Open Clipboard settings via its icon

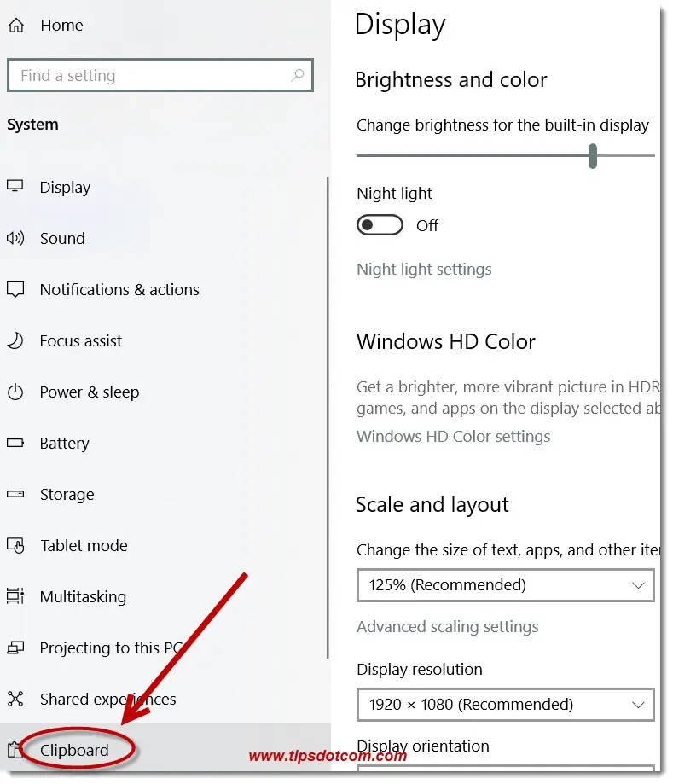pos(15,750)
